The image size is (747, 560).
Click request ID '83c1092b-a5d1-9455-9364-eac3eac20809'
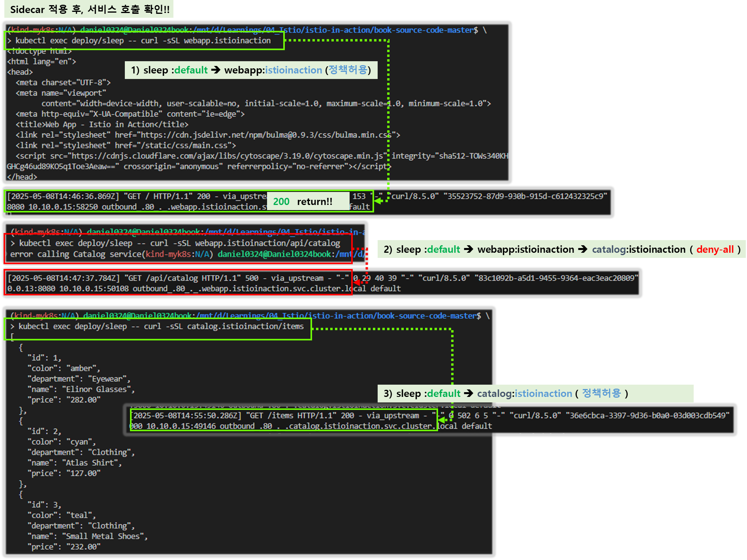(556, 278)
